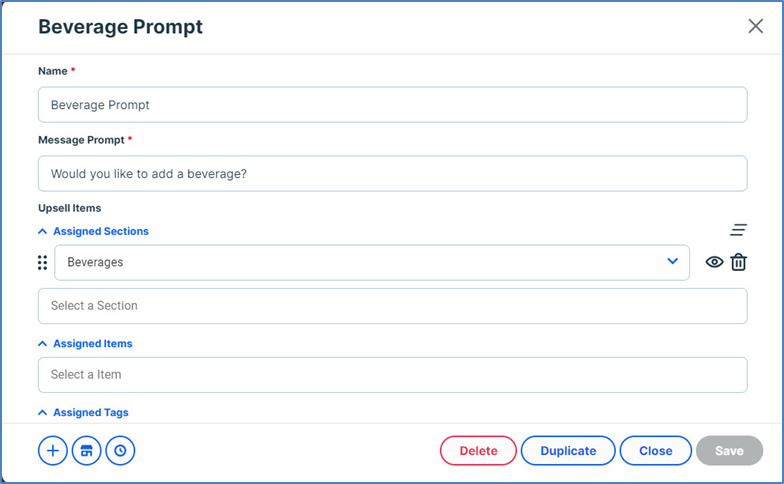
Task: Click the clock schedule icon button
Action: [120, 451]
